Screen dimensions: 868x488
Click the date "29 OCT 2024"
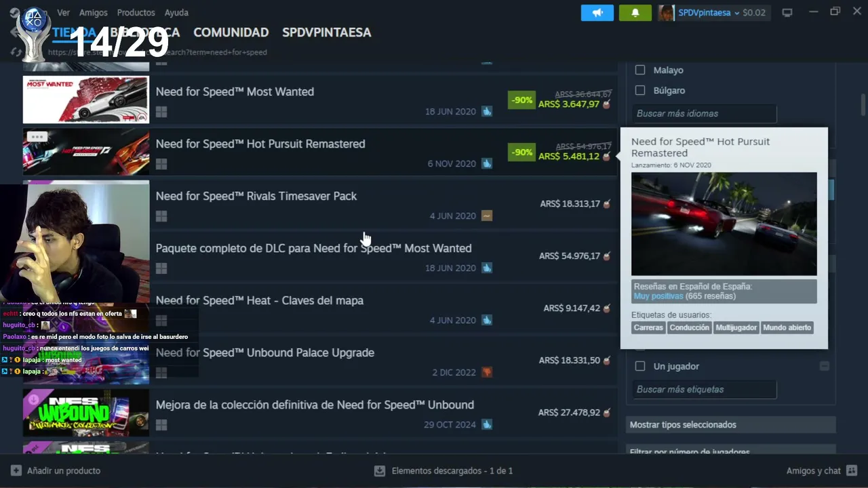(450, 425)
